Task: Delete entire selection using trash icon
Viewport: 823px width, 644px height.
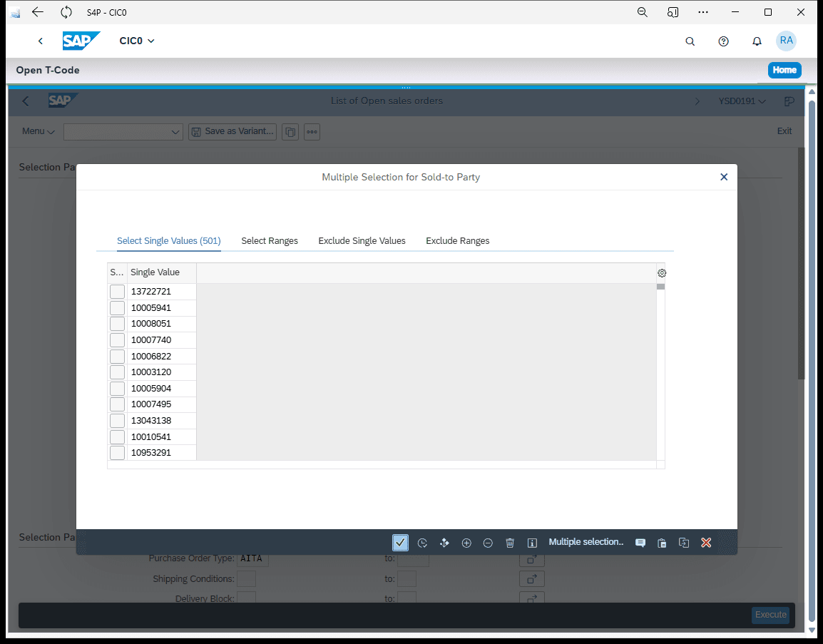Action: click(x=510, y=543)
